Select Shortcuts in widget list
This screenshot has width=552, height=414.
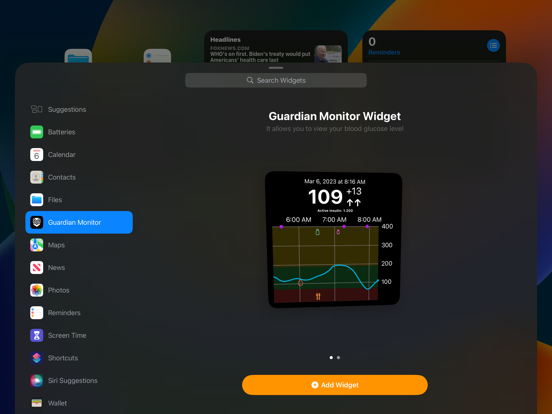pos(79,358)
